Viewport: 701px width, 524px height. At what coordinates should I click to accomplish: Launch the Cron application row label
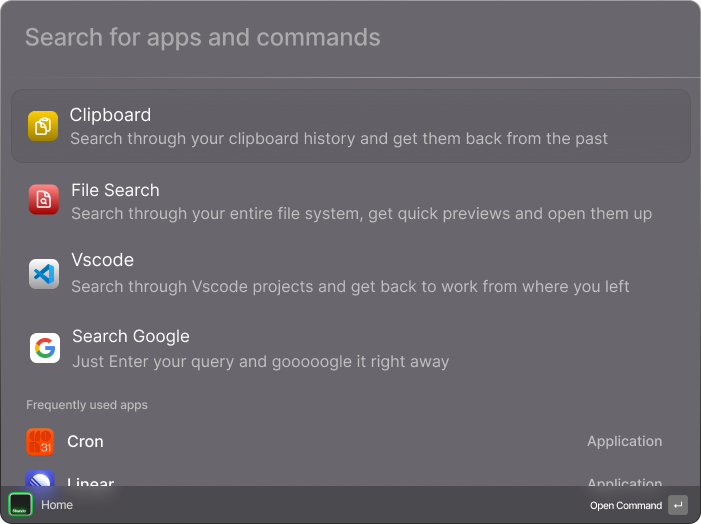pyautogui.click(x=85, y=442)
